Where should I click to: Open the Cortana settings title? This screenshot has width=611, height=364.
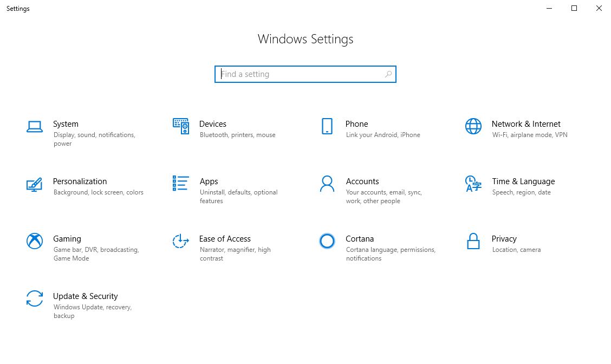point(360,238)
